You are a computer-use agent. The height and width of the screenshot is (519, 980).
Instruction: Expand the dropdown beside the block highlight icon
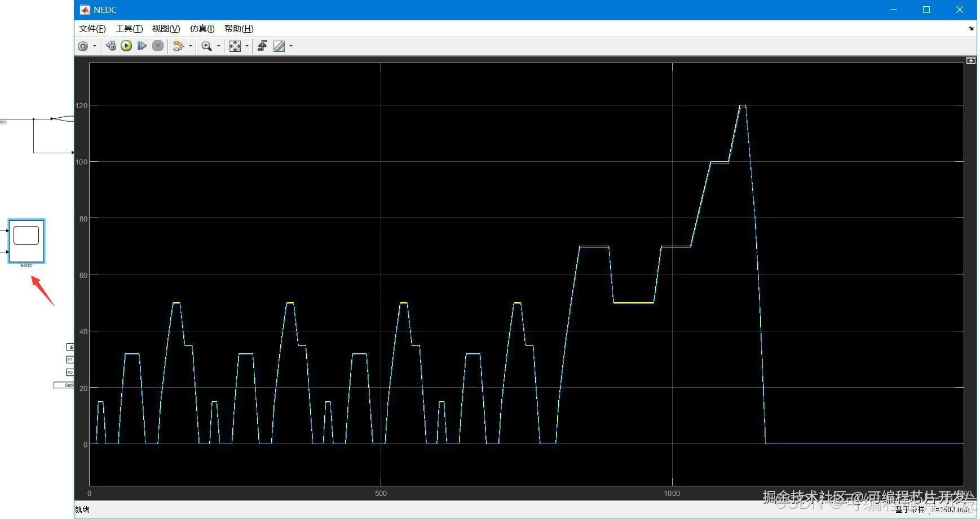tap(191, 46)
